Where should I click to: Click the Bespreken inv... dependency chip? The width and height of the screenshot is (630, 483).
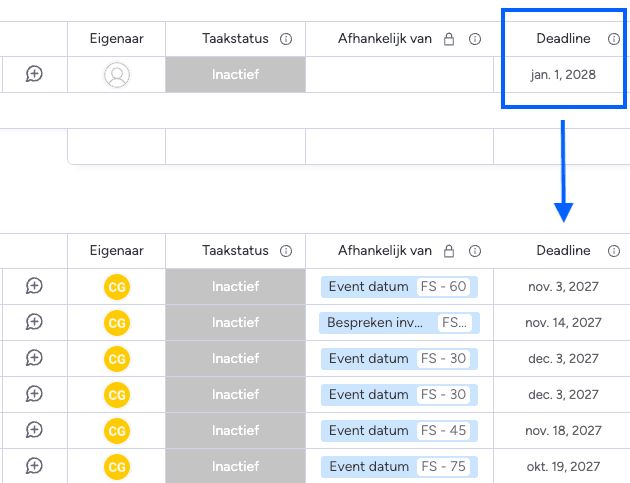coord(399,323)
